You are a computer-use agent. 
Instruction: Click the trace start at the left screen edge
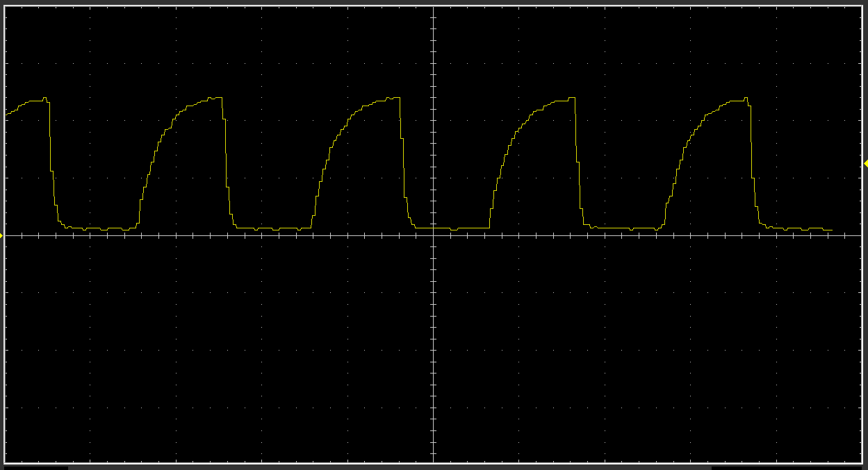click(x=7, y=113)
